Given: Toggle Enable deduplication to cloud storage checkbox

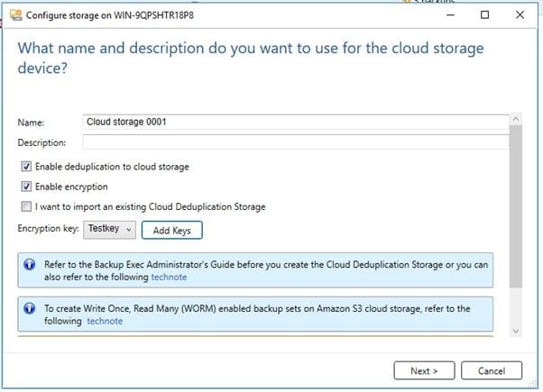Looking at the screenshot, I should click(x=25, y=167).
